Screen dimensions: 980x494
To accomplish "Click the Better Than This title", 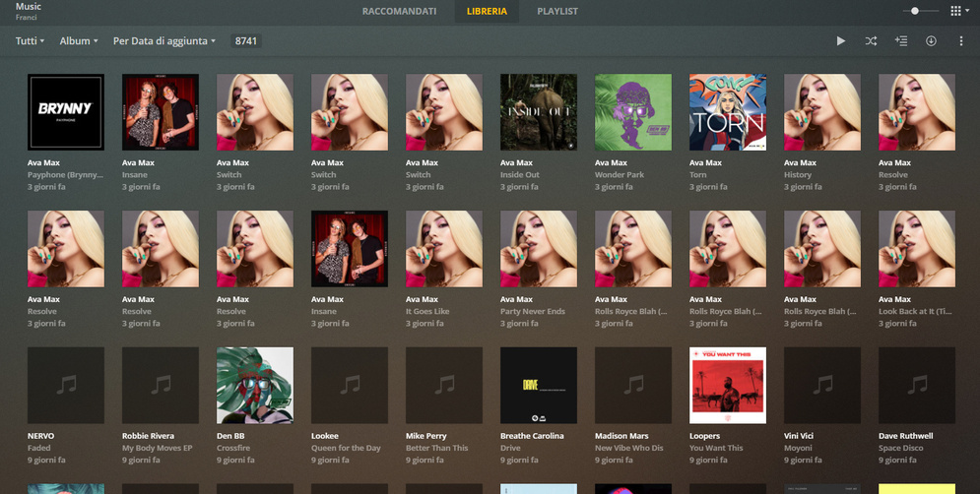I will click(437, 448).
